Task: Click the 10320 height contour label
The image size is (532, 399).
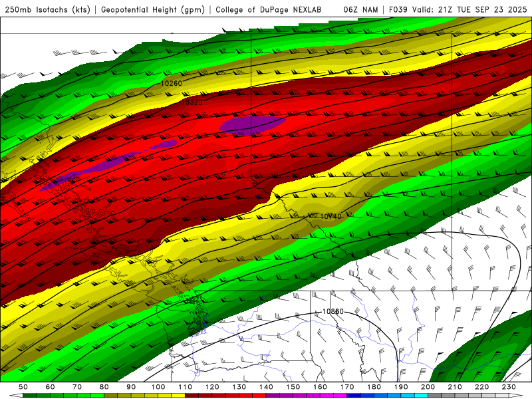Action: [x=192, y=102]
